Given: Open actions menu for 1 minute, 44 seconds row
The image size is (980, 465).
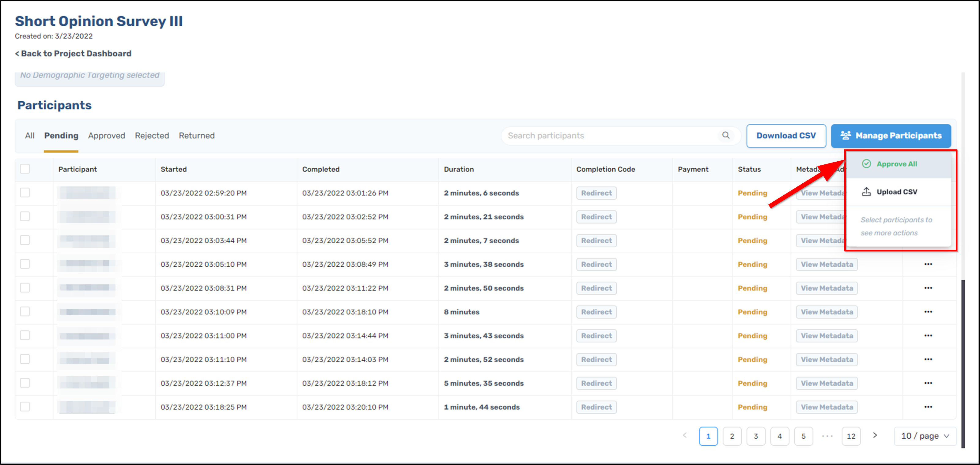Looking at the screenshot, I should (x=928, y=407).
